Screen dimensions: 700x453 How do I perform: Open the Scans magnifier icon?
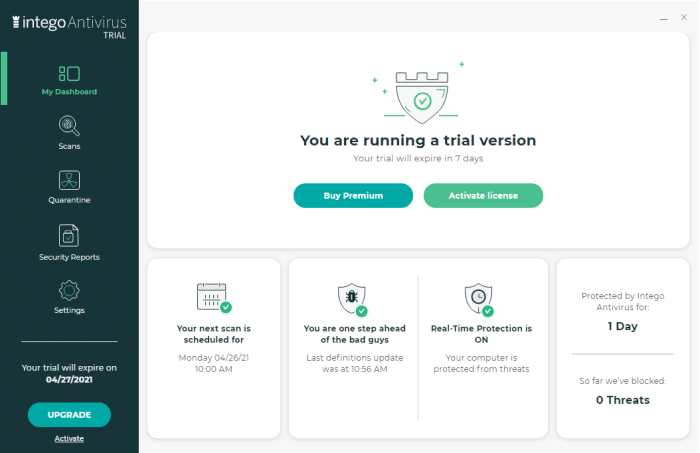tap(69, 126)
